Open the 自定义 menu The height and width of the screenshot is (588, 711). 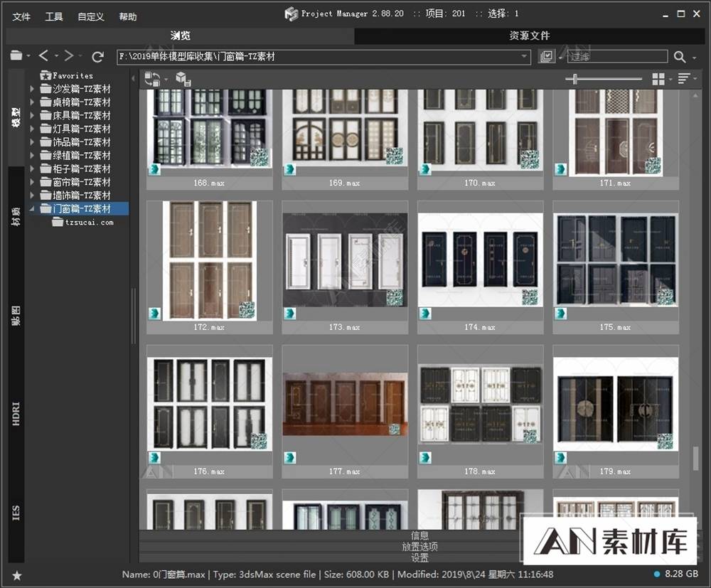91,17
